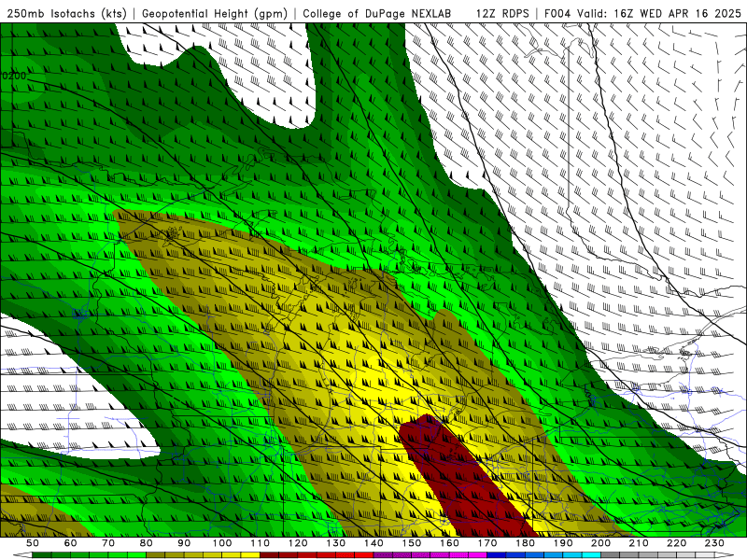Click the 190 knot scale label
Screen dimensions: 747x560
563,543
